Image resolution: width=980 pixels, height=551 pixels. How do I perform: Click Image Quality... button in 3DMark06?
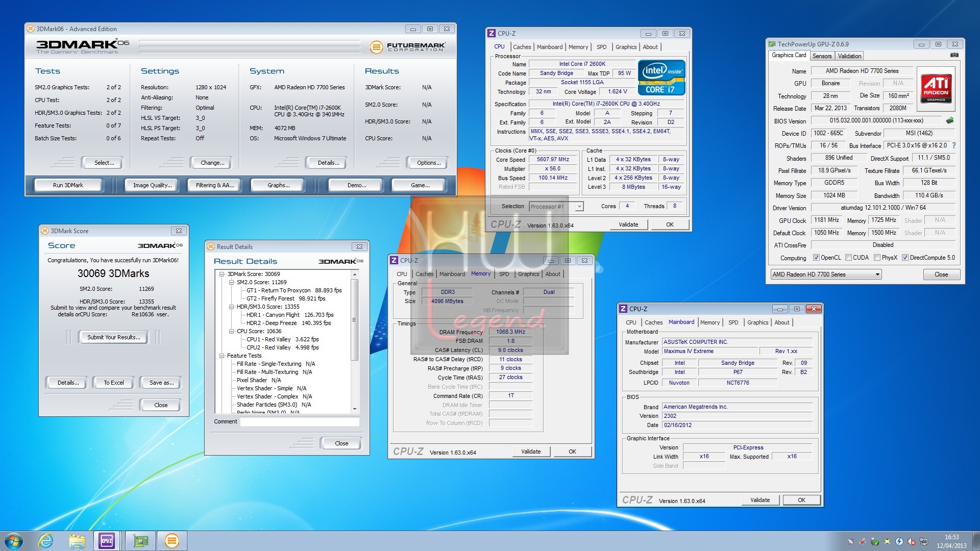click(152, 185)
